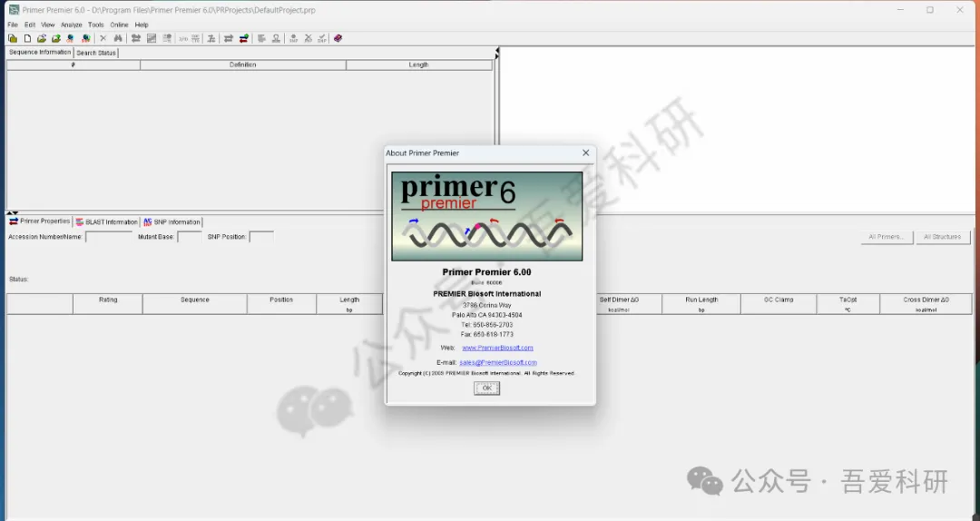Click the blank page New icon
Screen dimensions: 980x521
[27, 39]
